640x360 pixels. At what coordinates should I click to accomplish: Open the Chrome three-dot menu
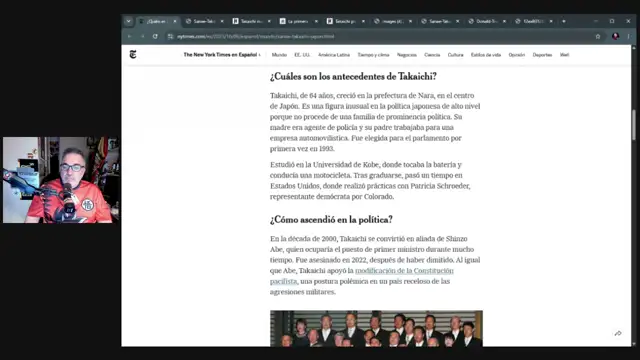(x=628, y=36)
